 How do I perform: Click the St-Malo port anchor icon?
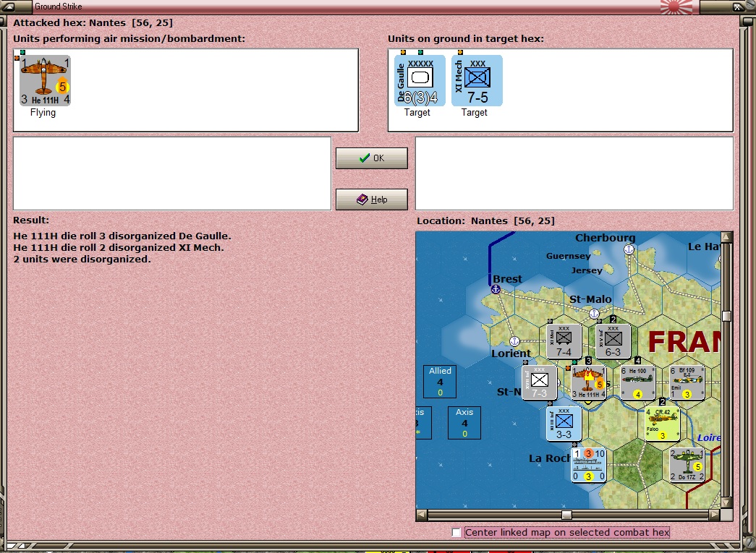(x=594, y=314)
